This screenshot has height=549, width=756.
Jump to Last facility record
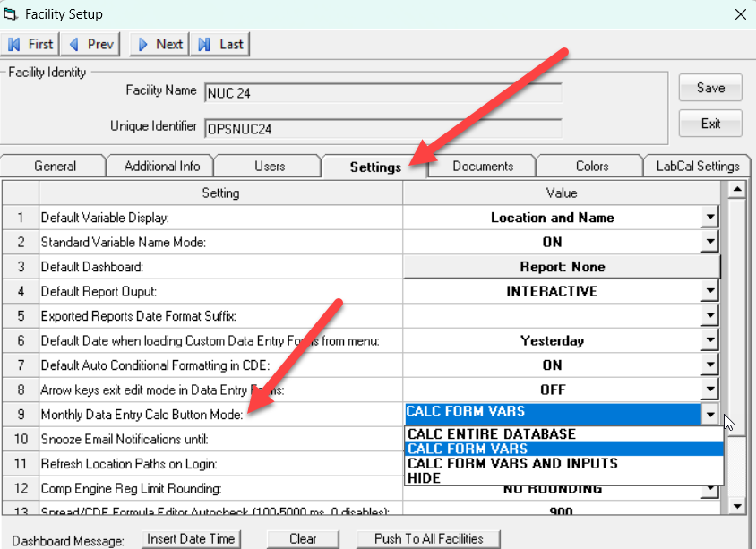[221, 44]
